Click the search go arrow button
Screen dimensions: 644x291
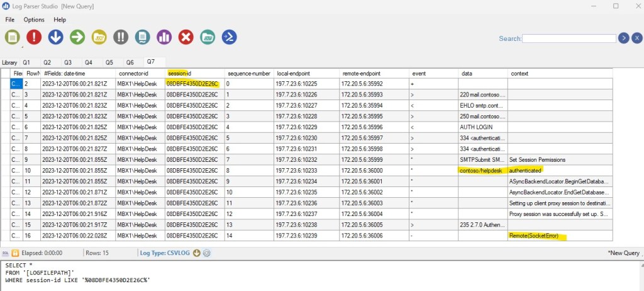623,38
